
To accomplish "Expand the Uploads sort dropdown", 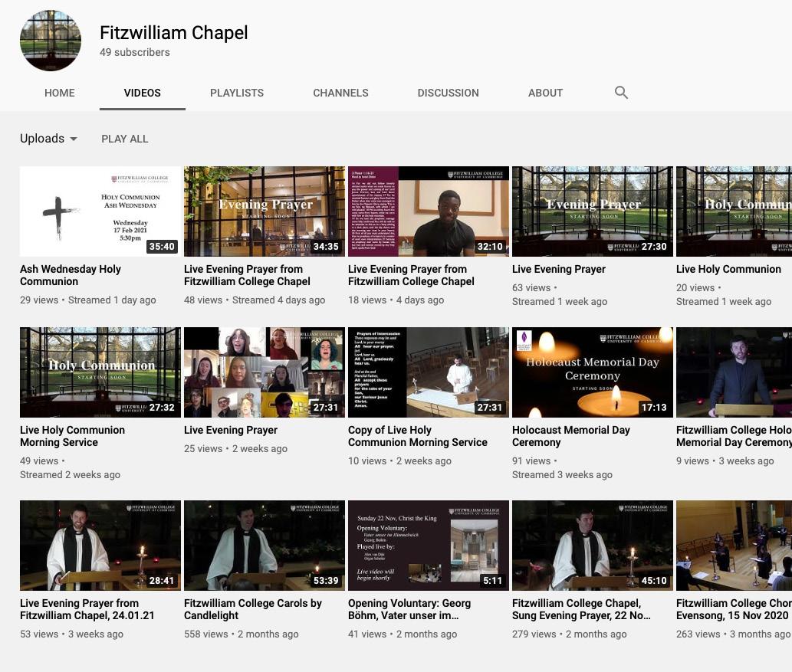I will [48, 139].
